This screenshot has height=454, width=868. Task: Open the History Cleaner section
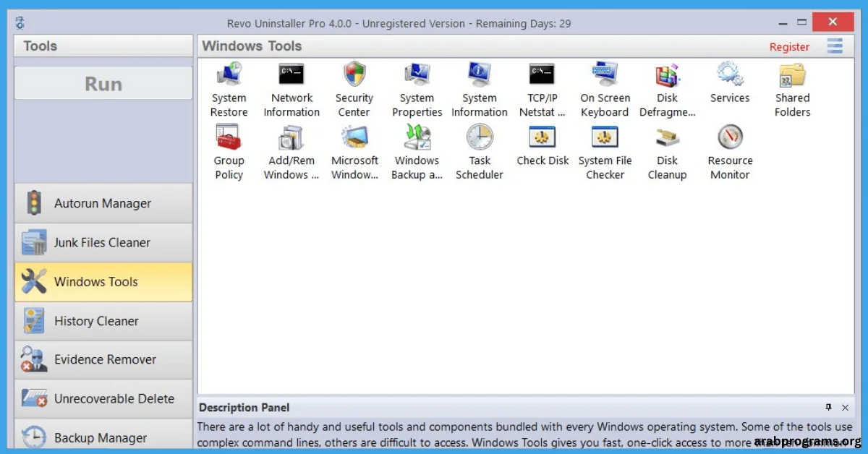(x=103, y=320)
